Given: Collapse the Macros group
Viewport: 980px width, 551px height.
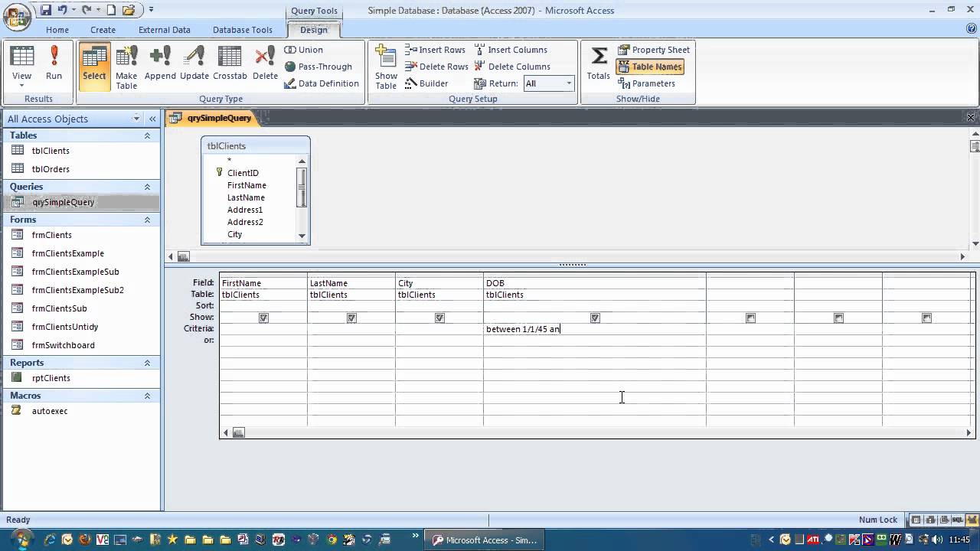Looking at the screenshot, I should [x=147, y=396].
